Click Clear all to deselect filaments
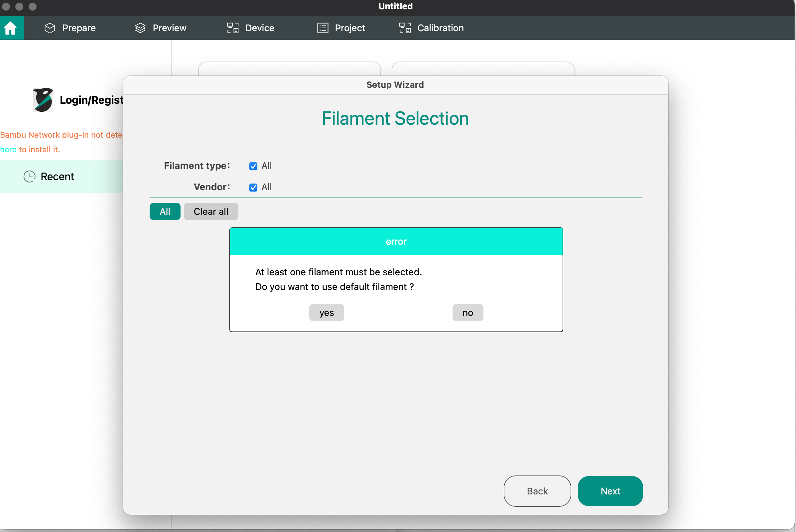The image size is (796, 532). pos(211,211)
